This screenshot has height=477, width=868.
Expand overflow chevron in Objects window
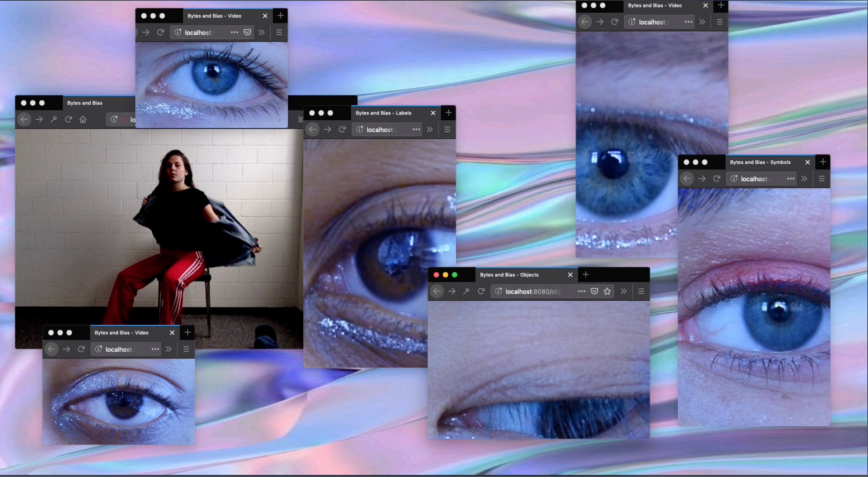click(x=624, y=291)
